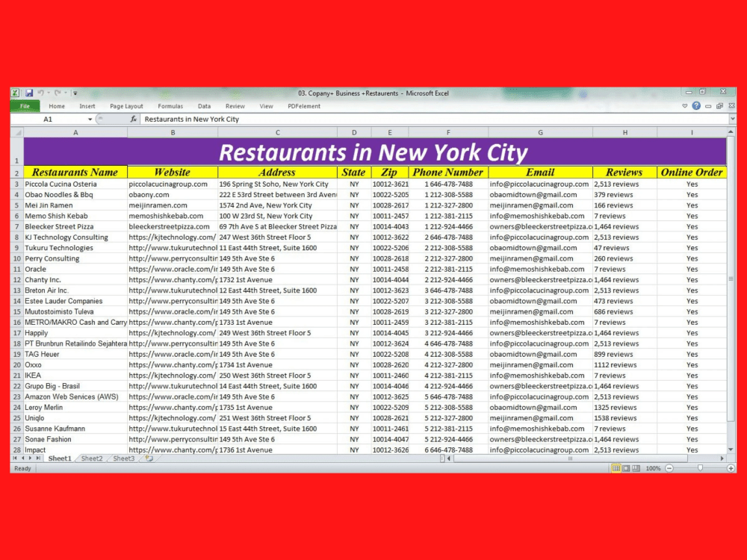Viewport: 747px width, 560px height.
Task: Switch to the Home ribbon tab
Action: (57, 106)
